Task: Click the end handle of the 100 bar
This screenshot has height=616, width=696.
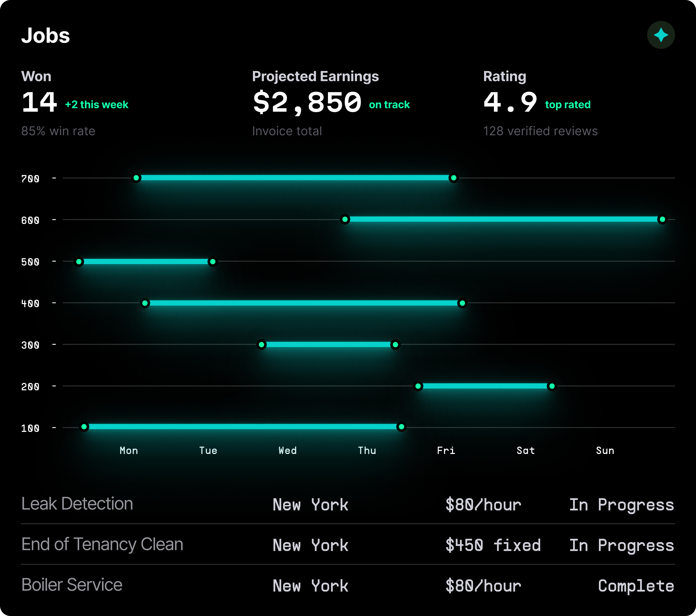Action: [x=401, y=427]
